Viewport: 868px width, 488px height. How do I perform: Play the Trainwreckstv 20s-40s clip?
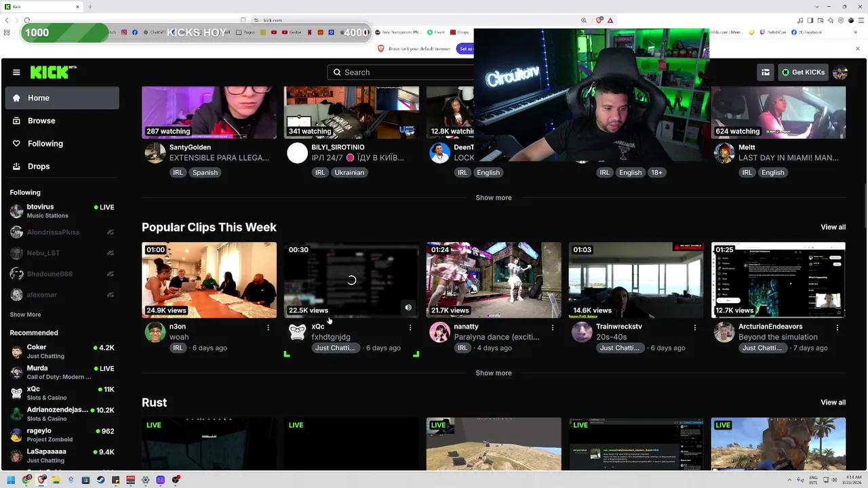[x=636, y=280]
